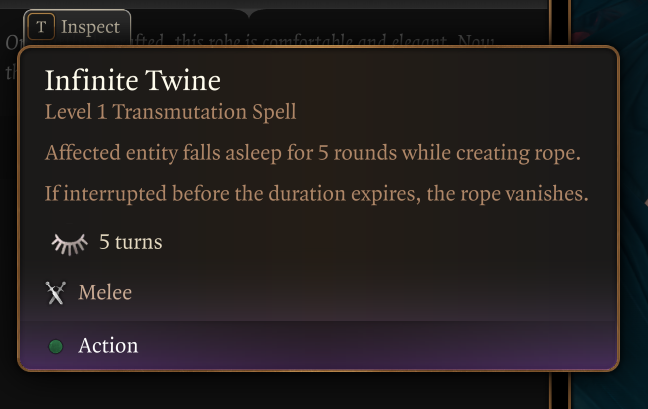Screen dimensions: 648x409
Task: Click the Inspect label
Action: pyautogui.click(x=90, y=27)
